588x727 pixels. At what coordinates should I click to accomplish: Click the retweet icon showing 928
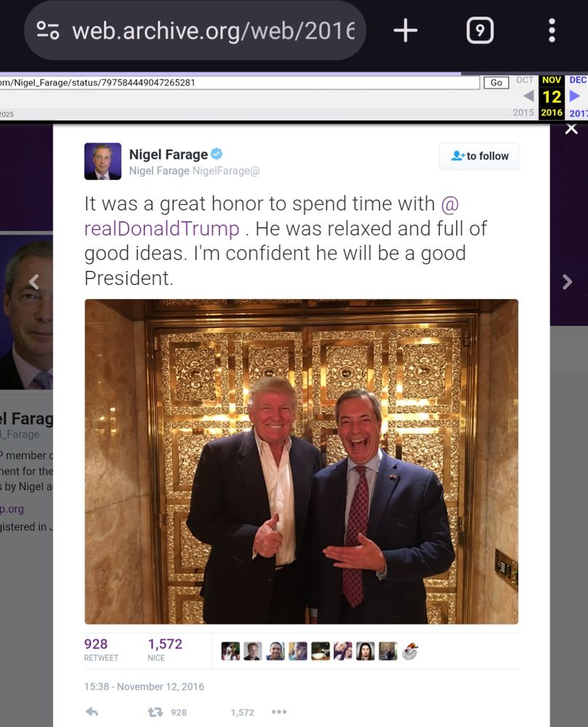[156, 712]
